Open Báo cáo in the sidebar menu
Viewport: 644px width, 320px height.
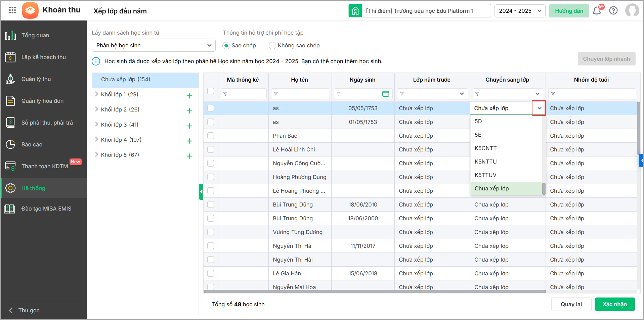pyautogui.click(x=32, y=144)
